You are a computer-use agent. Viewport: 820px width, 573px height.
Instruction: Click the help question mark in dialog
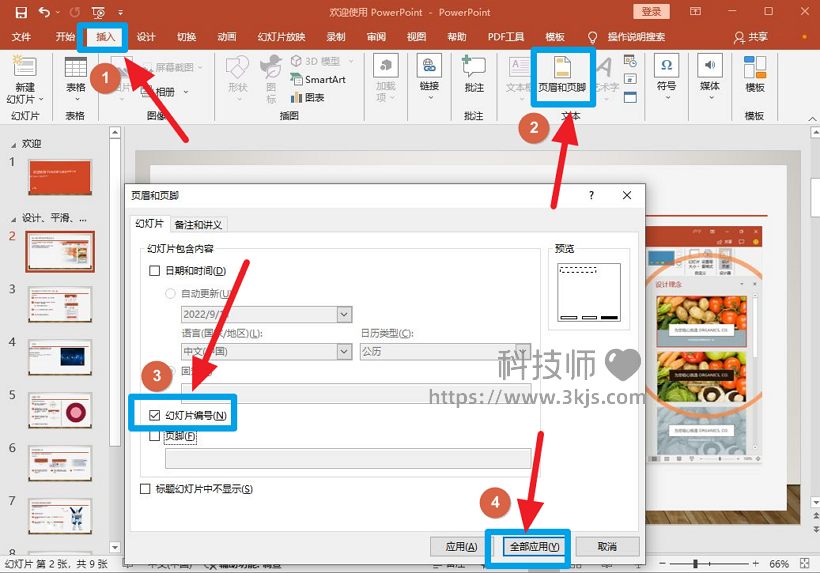[591, 195]
